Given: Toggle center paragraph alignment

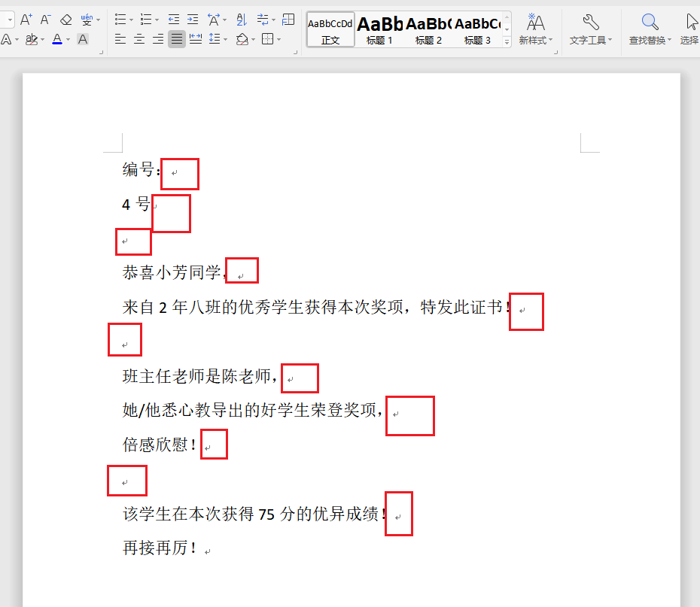Looking at the screenshot, I should 138,38.
